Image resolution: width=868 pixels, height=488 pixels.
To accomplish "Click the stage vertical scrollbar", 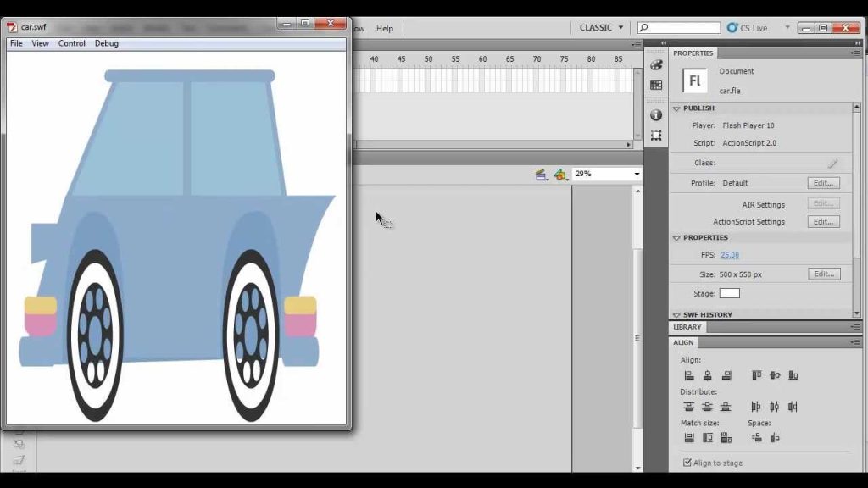I will pyautogui.click(x=637, y=337).
